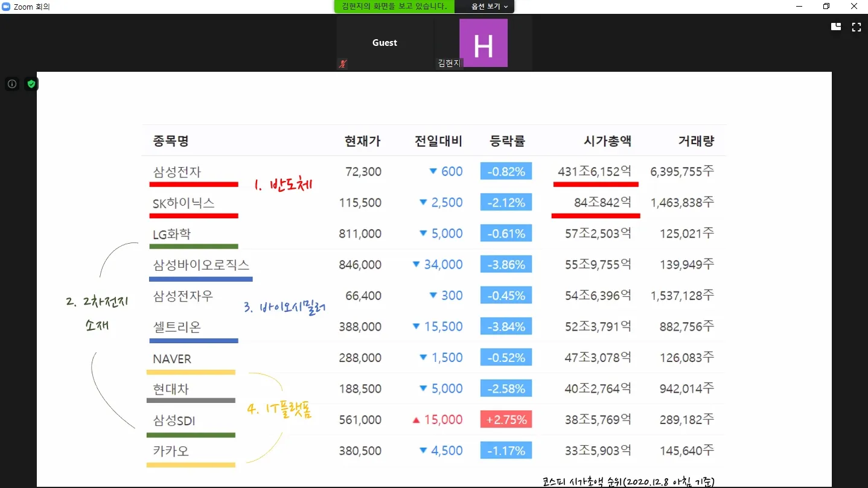Click the 34,000 daily change value

click(444, 264)
